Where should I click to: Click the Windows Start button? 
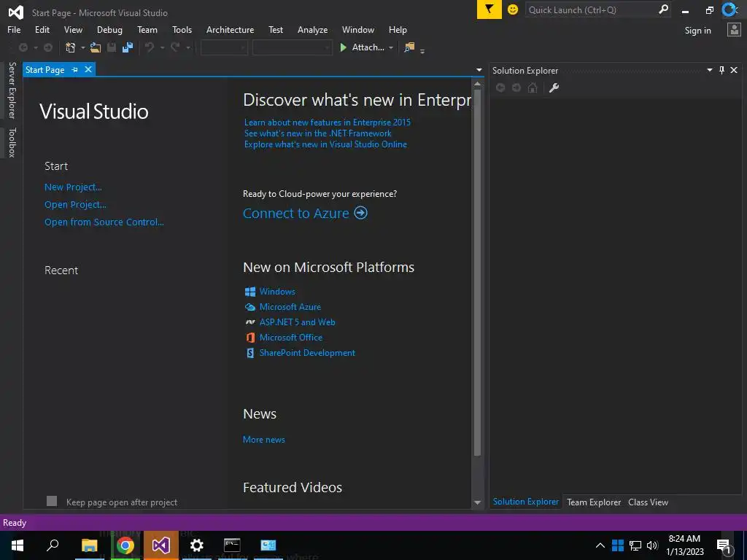tap(18, 545)
